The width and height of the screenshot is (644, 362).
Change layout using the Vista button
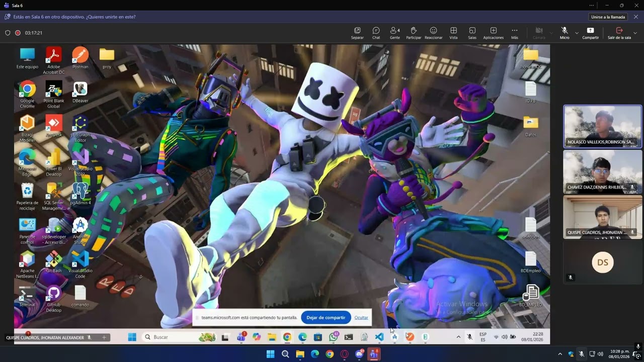coord(453,33)
